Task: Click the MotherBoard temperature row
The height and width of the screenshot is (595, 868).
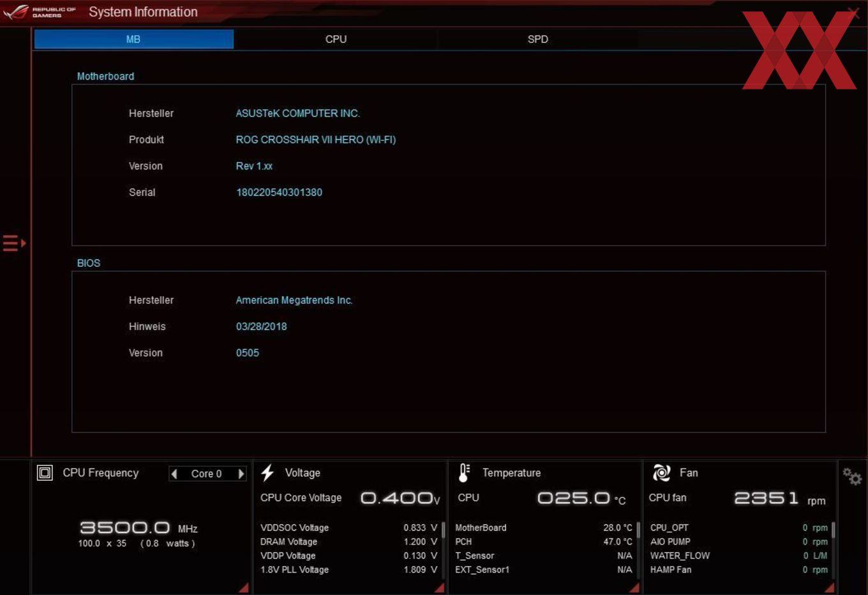Action: (x=544, y=528)
